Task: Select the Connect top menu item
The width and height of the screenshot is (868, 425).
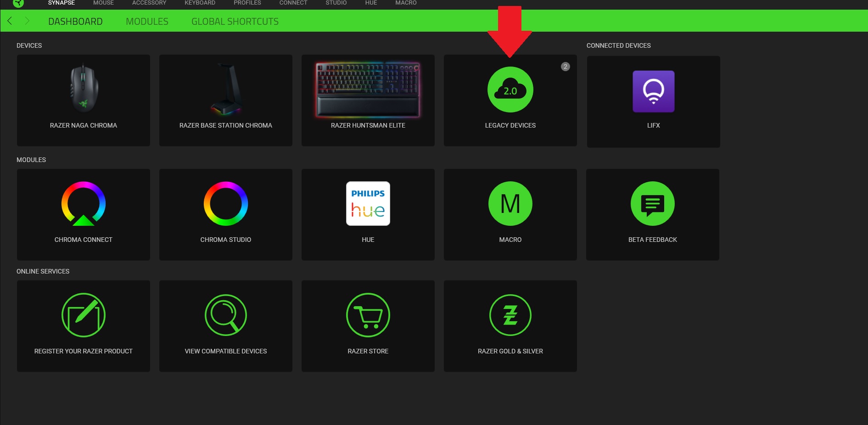Action: pos(293,3)
